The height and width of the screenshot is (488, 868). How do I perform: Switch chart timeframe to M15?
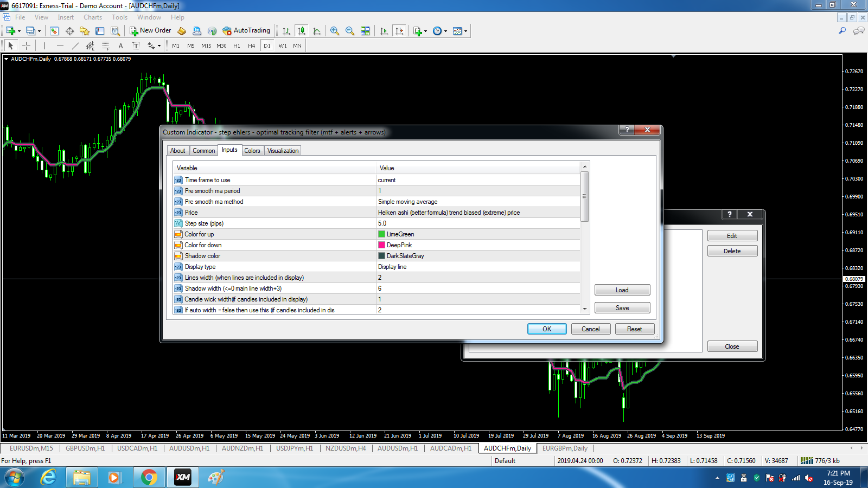pos(206,46)
